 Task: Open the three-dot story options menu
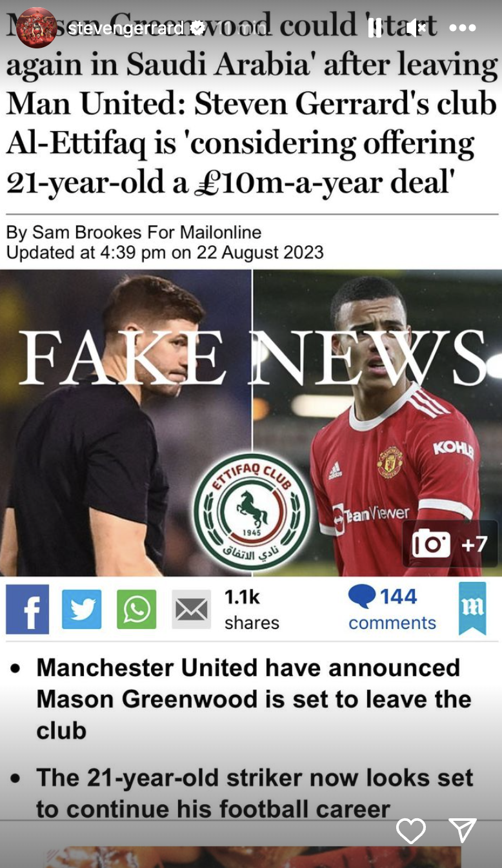pyautogui.click(x=462, y=28)
